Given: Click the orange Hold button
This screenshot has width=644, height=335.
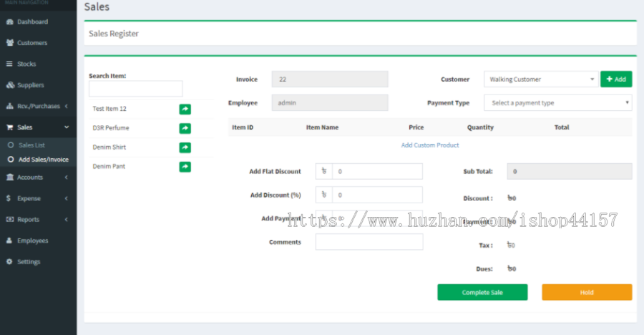Looking at the screenshot, I should click(587, 292).
